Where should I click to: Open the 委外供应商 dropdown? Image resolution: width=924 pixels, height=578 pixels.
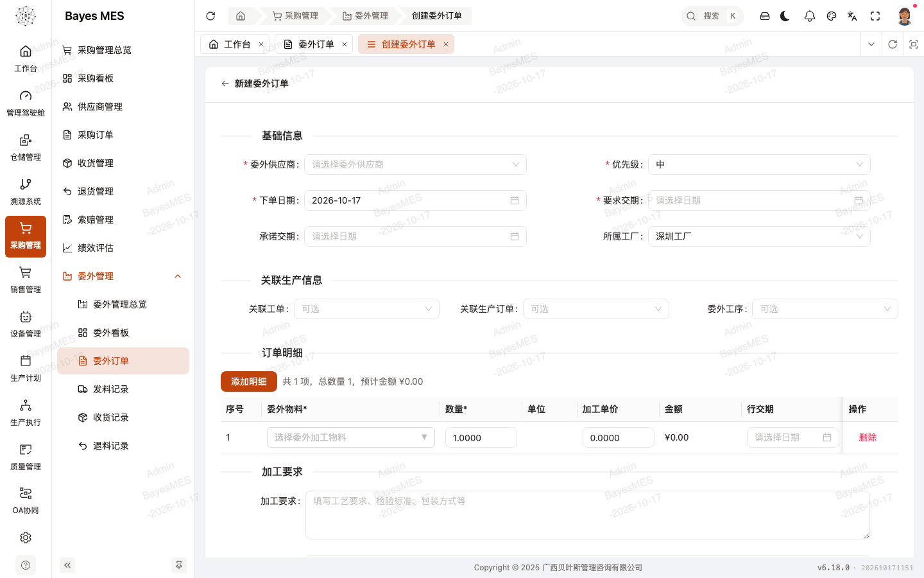[x=415, y=164]
